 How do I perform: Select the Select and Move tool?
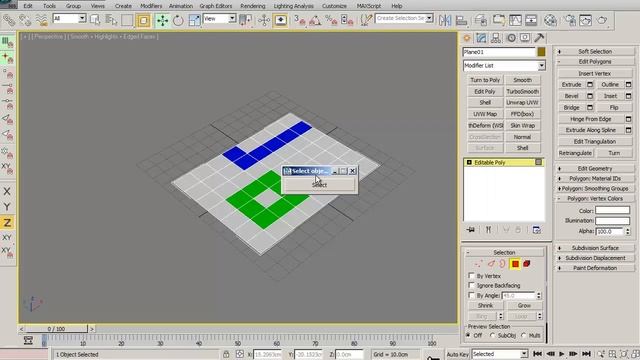(x=162, y=20)
